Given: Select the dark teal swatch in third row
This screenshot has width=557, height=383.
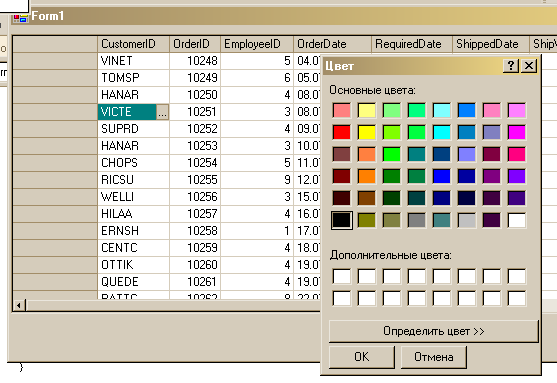Looking at the screenshot, I should pyautogui.click(x=417, y=154).
